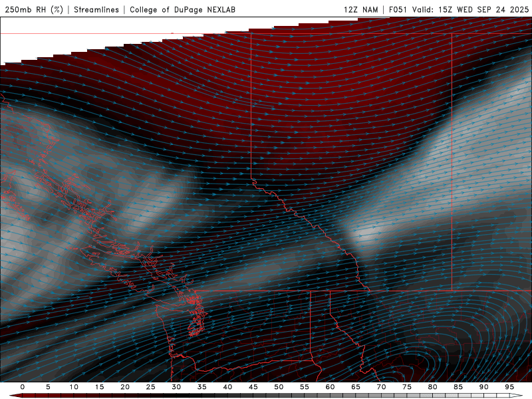Click the "F051" forecast hour label
The width and height of the screenshot is (532, 399).
398,9
